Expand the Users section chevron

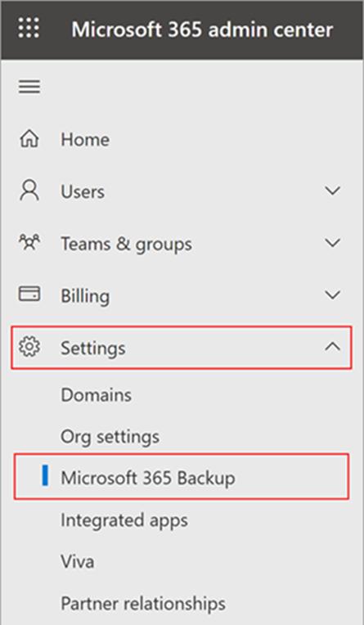(332, 191)
